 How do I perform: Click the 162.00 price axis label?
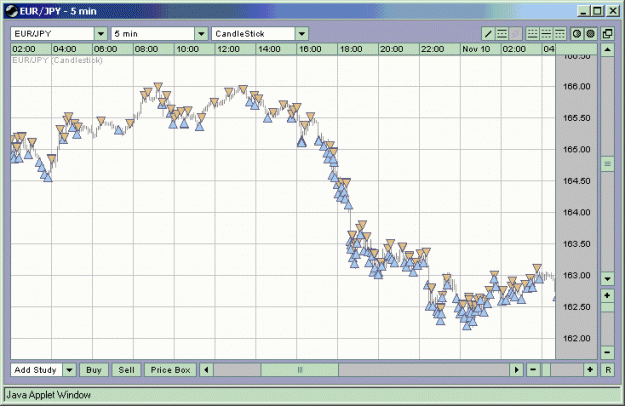click(x=577, y=338)
